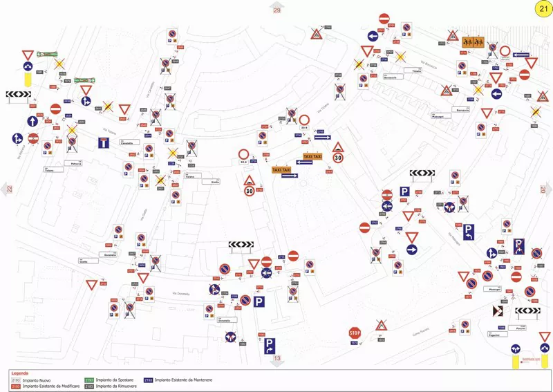Click the red Legenda heading

point(20,373)
